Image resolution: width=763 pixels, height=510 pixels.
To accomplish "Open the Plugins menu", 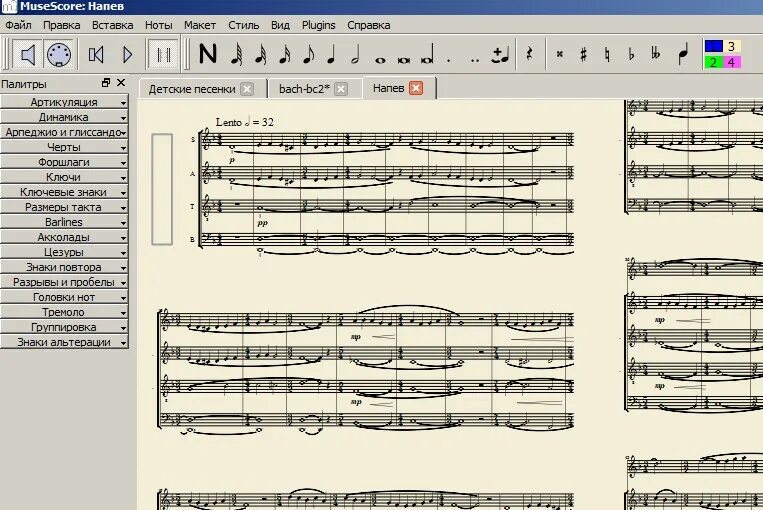I will (x=318, y=25).
